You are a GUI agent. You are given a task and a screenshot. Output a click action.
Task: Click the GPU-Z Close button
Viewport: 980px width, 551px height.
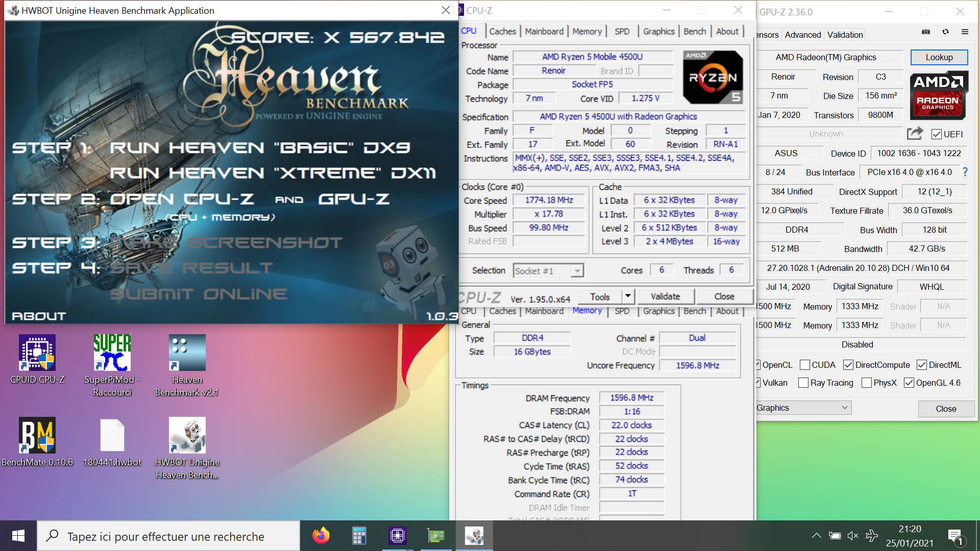click(946, 409)
